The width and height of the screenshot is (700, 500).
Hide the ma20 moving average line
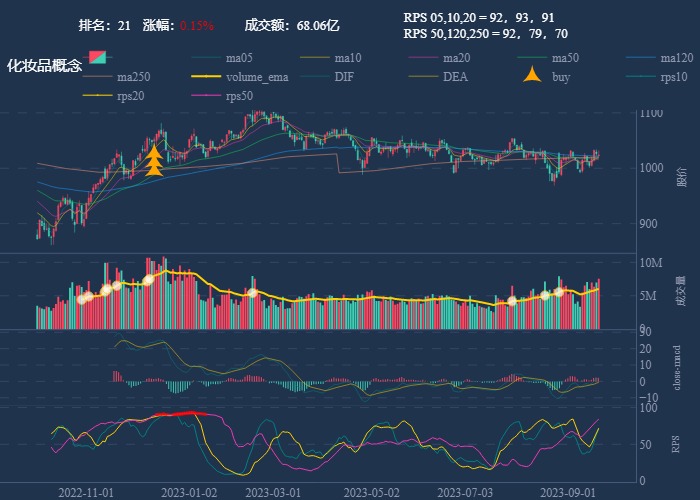(456, 58)
